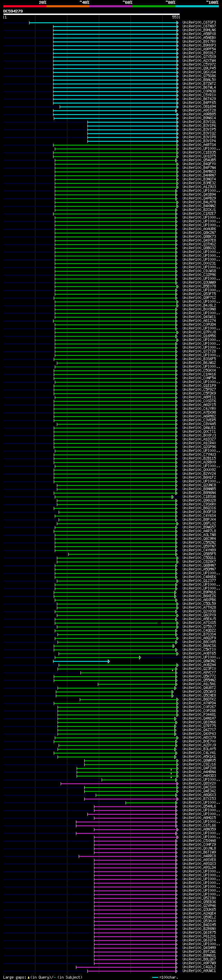Select the UniRef100_B3VIP6 label
This screenshot has width=222, height=980.
(x=199, y=125)
